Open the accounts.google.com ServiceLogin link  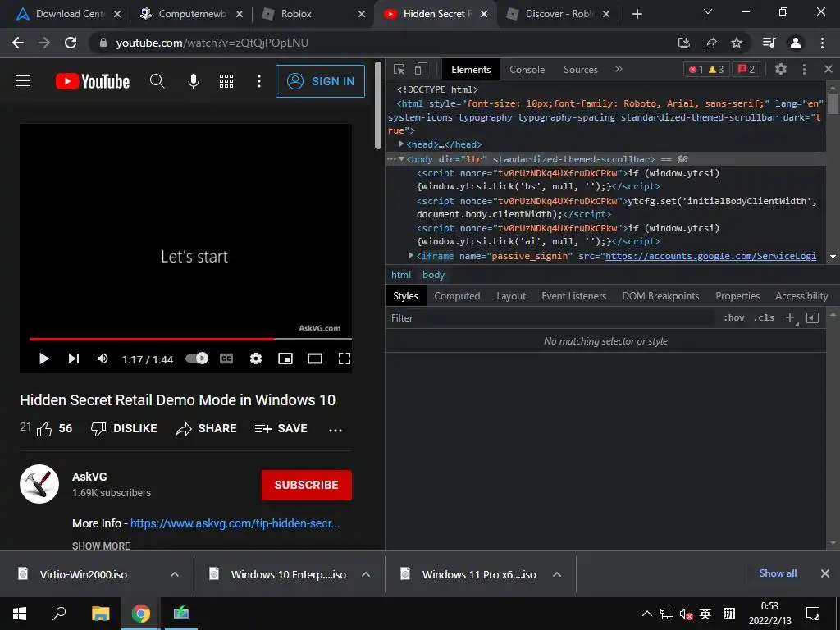coord(711,256)
